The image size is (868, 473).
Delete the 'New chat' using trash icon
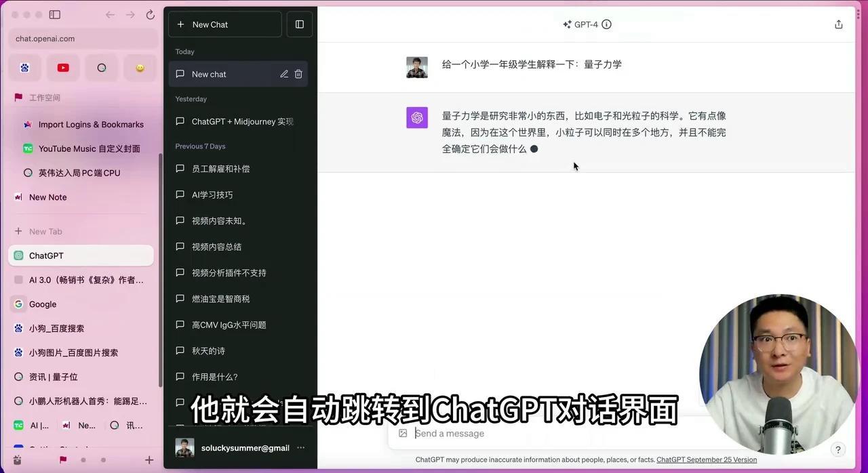click(x=298, y=74)
